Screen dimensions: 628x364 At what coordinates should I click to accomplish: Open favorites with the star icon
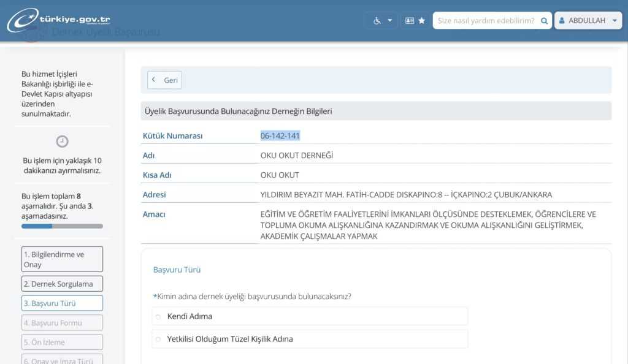(x=422, y=20)
